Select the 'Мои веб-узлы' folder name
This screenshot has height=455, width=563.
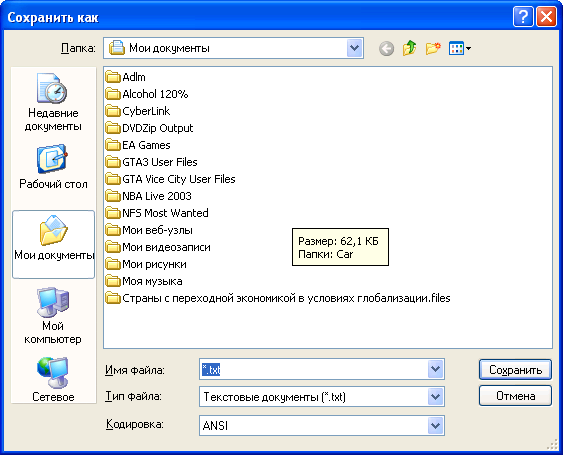click(x=158, y=230)
